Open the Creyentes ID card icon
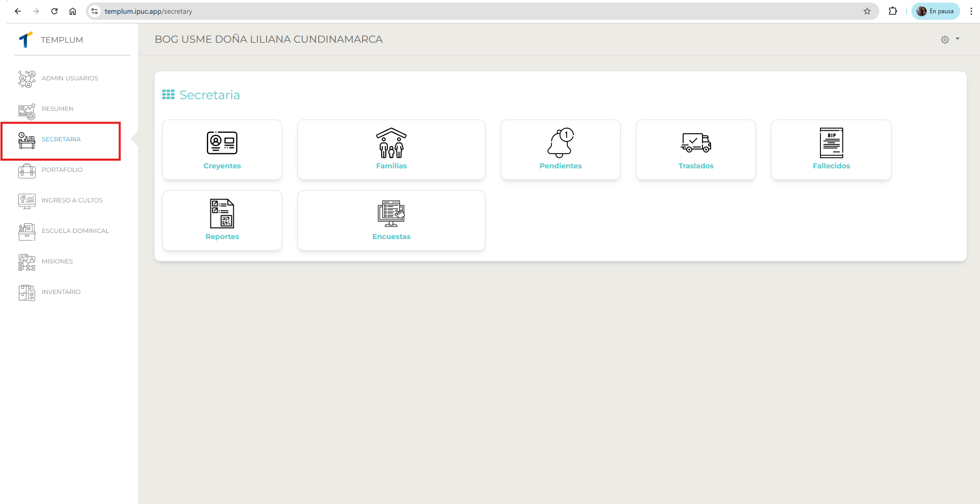 coord(222,143)
